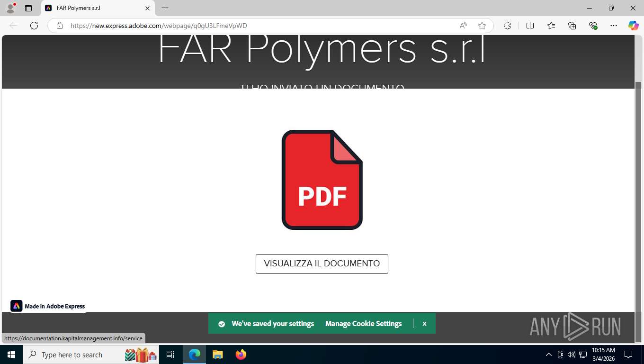The width and height of the screenshot is (644, 364).
Task: Click the We've saved your settings message
Action: 273,324
